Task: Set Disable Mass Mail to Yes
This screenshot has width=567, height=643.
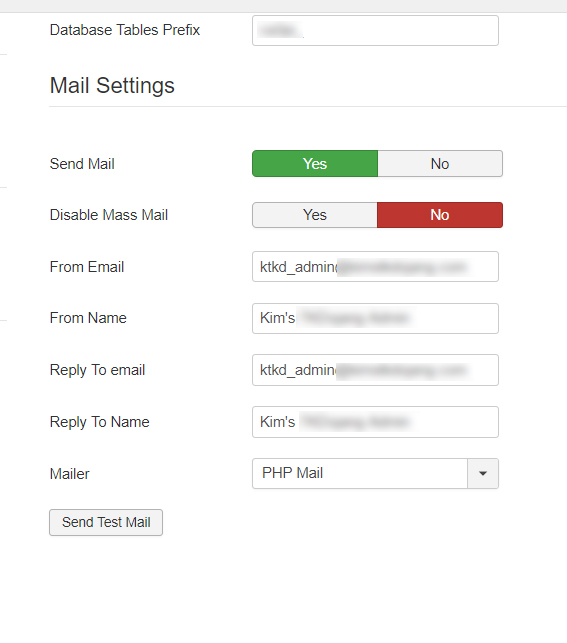Action: point(315,215)
